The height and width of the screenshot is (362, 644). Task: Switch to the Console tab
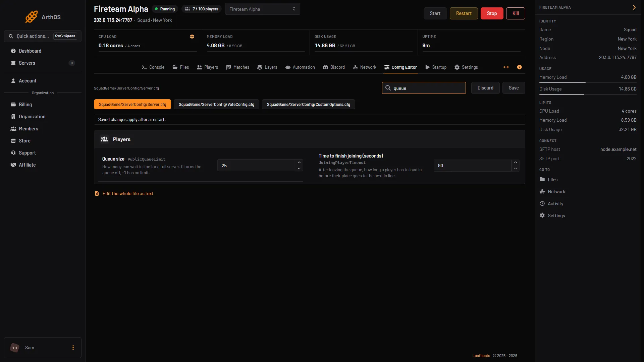point(153,67)
